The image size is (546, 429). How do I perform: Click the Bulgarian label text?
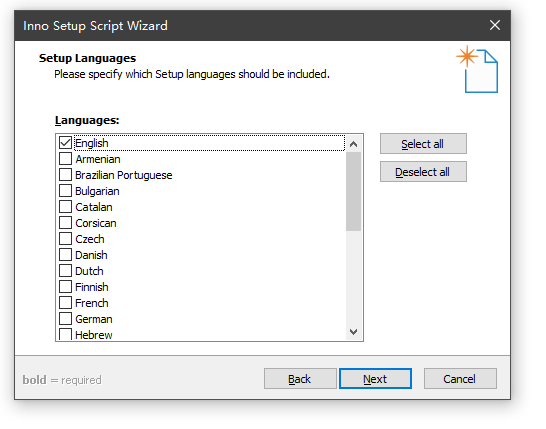(x=97, y=191)
